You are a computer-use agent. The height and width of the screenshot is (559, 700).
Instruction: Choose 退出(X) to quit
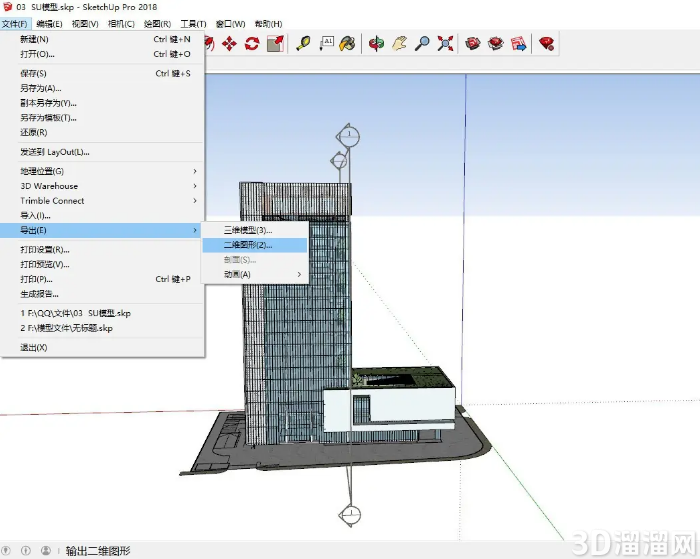[102, 347]
